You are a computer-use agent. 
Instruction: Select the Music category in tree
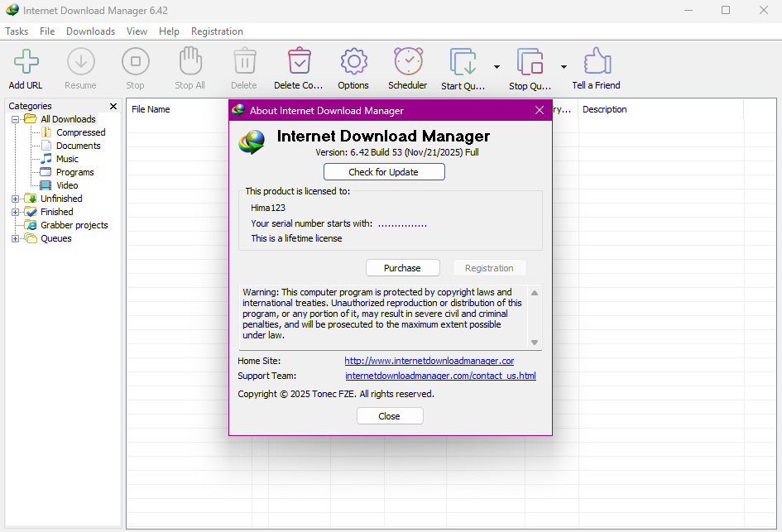(x=67, y=159)
